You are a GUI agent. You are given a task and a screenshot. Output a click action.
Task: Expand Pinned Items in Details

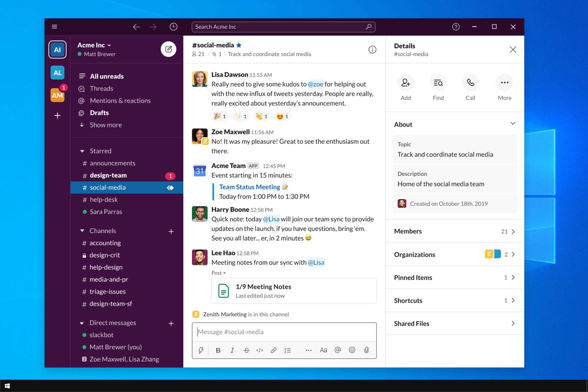click(455, 277)
